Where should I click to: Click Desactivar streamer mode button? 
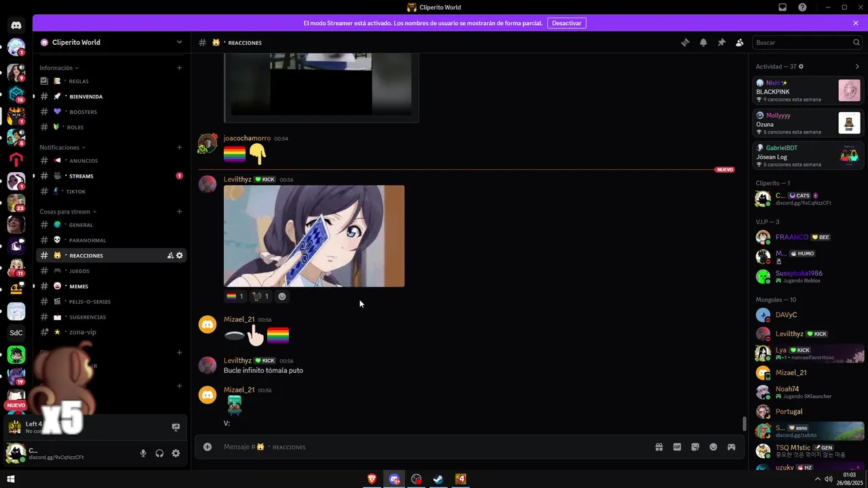point(566,23)
